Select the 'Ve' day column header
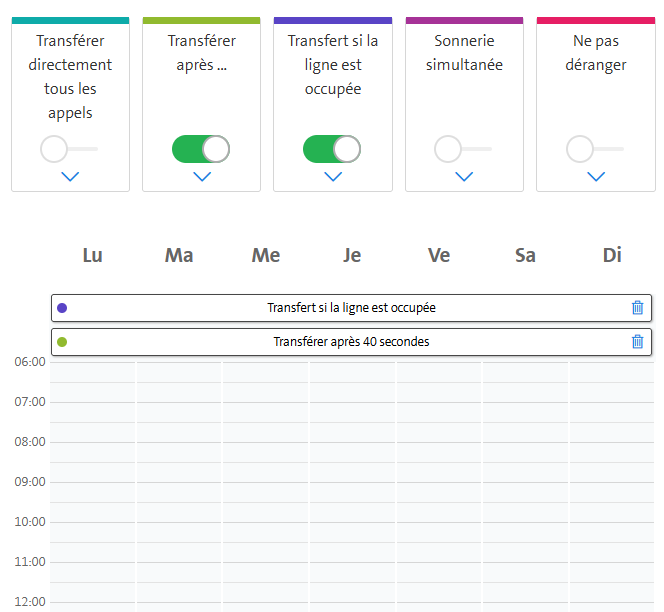This screenshot has height=612, width=664. 439,256
